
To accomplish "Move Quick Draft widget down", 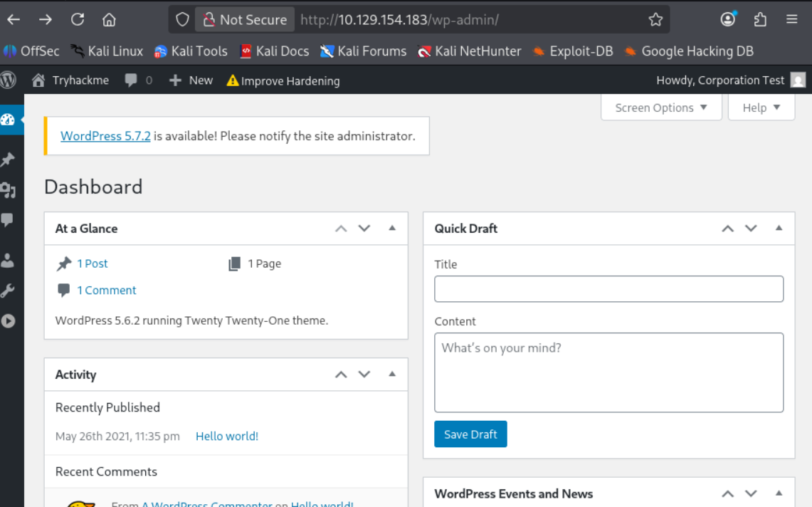I will pos(751,229).
